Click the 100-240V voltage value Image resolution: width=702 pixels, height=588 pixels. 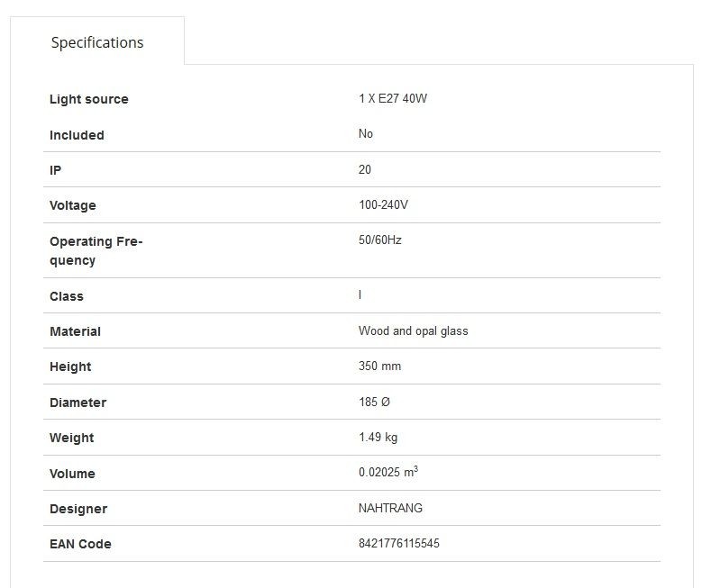tap(383, 205)
